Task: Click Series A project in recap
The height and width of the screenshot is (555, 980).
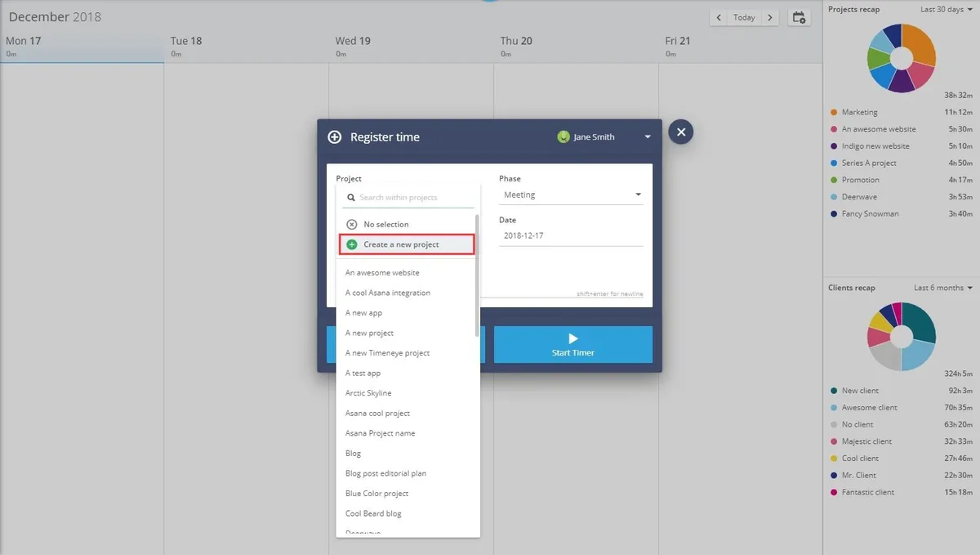Action: (x=869, y=163)
